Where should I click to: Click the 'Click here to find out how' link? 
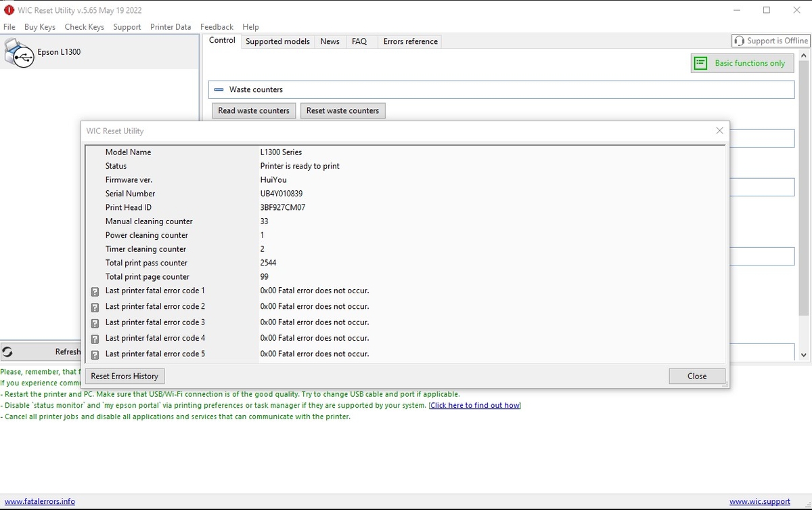point(475,405)
